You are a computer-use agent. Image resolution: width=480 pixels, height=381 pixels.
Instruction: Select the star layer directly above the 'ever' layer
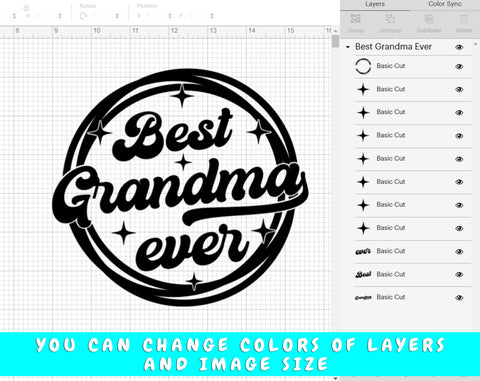coord(363,228)
